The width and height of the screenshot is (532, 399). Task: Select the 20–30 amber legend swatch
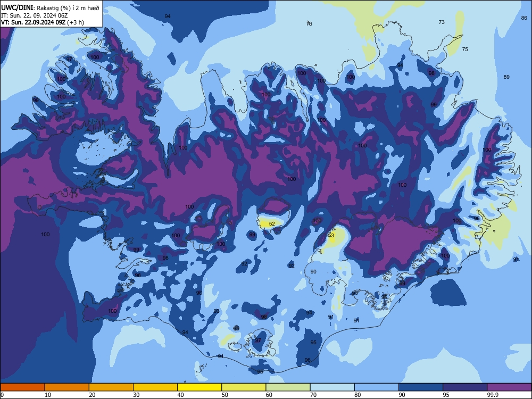pos(111,387)
